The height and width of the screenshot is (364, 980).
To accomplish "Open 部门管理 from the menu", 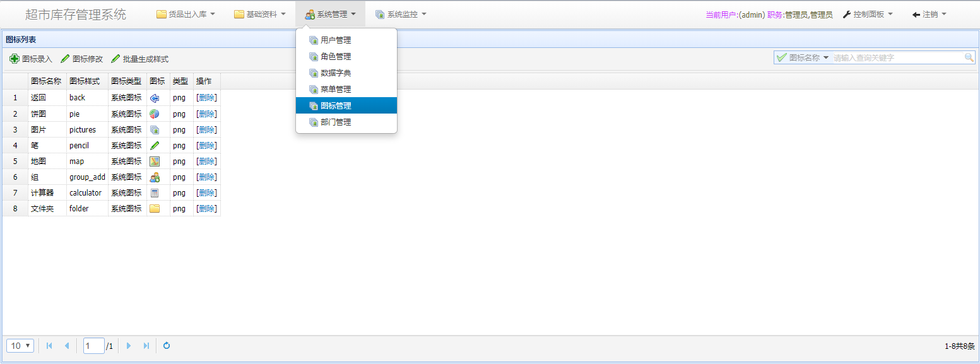I will [x=346, y=122].
